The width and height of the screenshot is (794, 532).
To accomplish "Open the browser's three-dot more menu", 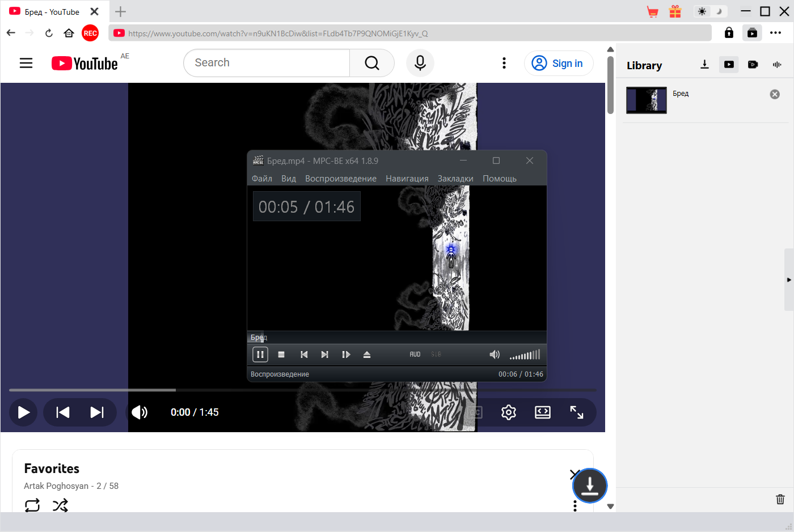I will coord(776,33).
